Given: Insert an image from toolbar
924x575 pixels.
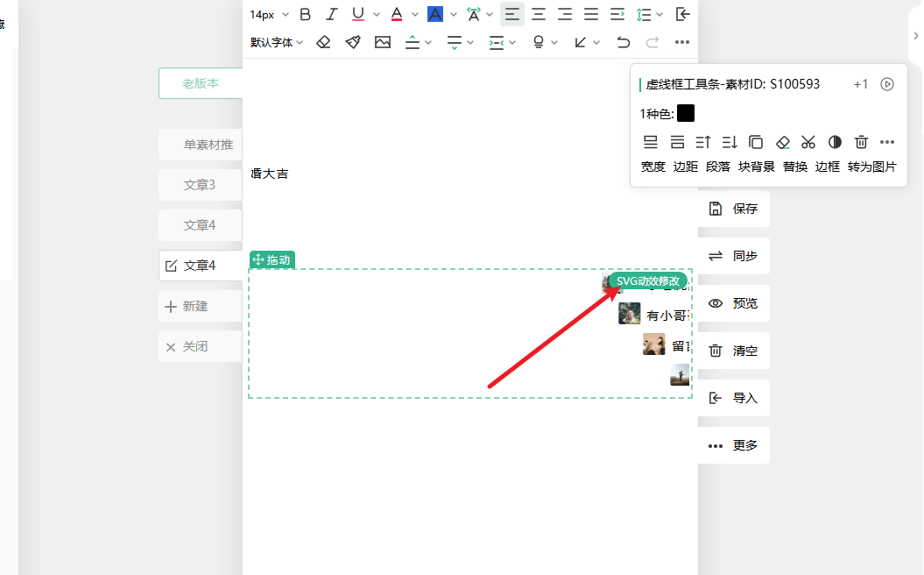Looking at the screenshot, I should [383, 42].
